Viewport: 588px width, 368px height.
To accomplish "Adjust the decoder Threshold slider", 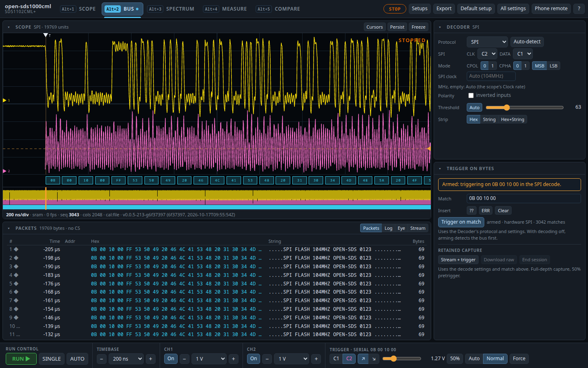I will (x=525, y=108).
